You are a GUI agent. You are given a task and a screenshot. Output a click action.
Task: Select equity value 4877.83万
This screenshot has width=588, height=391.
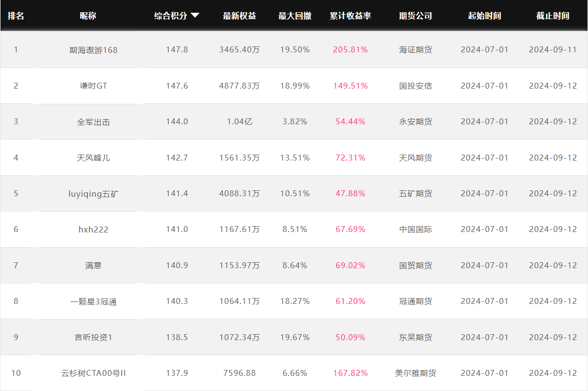(x=240, y=86)
